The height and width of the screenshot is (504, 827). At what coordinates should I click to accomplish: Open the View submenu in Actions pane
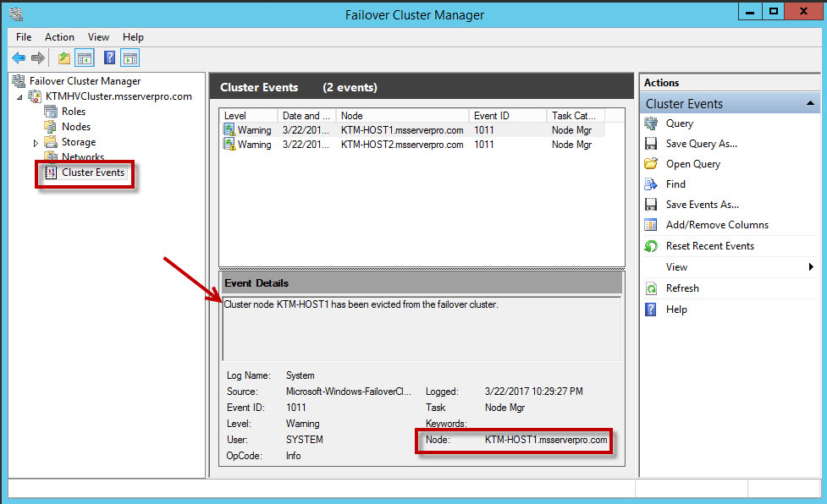676,267
